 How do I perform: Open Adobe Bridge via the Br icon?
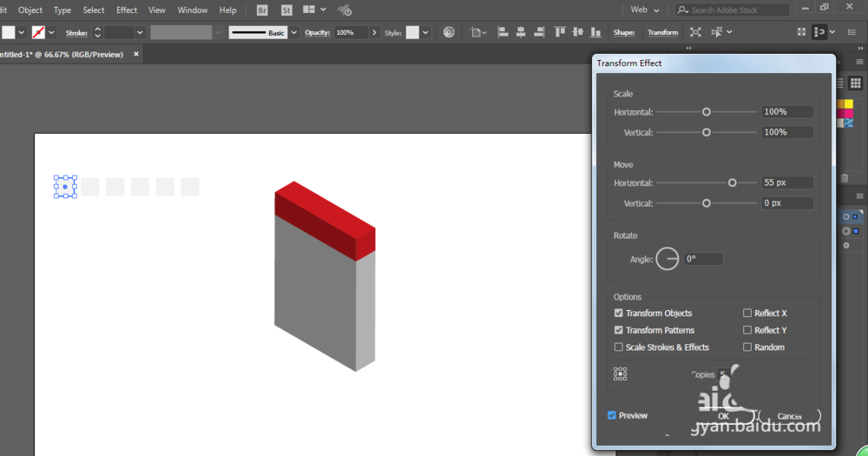pyautogui.click(x=262, y=10)
